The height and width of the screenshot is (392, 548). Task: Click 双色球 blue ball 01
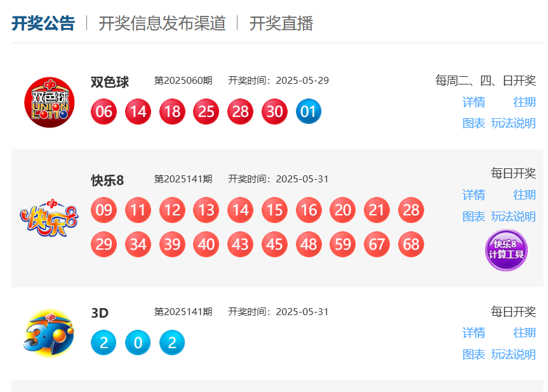[309, 112]
